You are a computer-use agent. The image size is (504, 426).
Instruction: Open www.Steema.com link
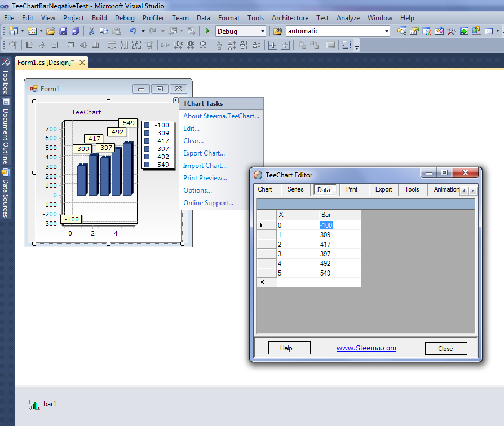pos(366,348)
